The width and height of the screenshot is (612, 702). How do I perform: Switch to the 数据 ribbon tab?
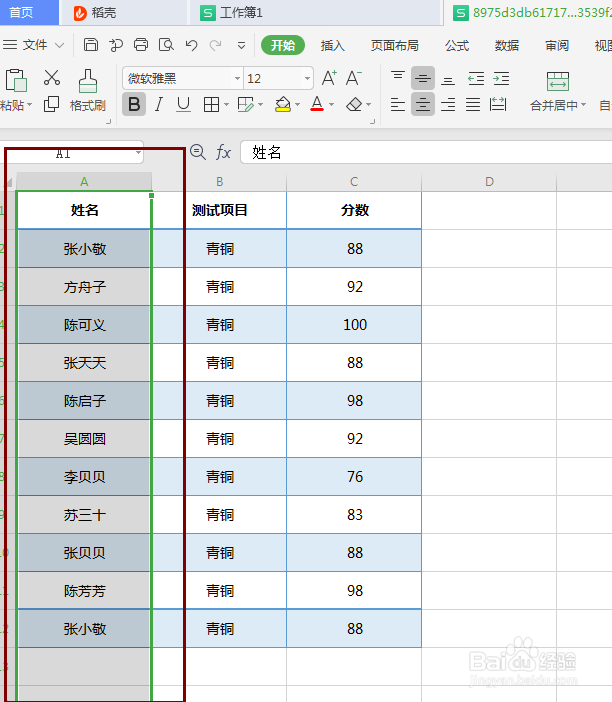point(506,45)
